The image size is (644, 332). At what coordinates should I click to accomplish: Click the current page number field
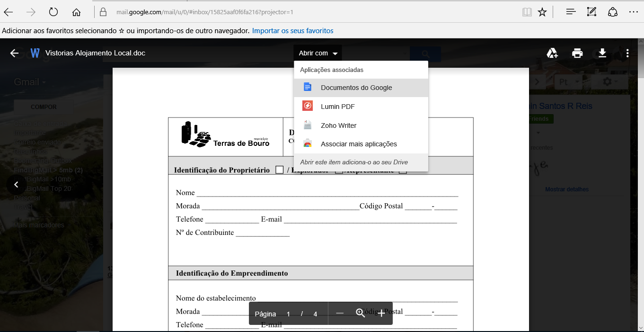[288, 314]
